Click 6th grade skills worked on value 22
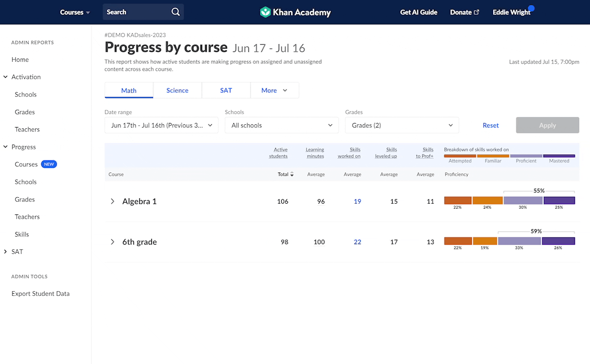590x364 pixels. pos(357,242)
